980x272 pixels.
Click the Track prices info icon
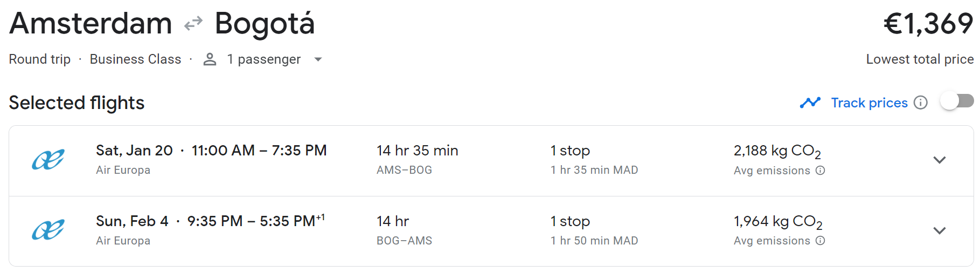pos(921,103)
